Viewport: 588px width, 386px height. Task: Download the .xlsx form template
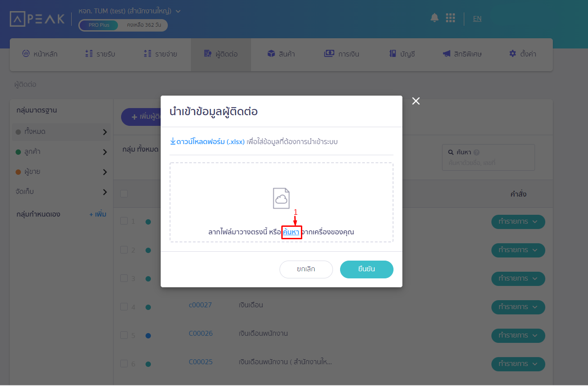(207, 141)
